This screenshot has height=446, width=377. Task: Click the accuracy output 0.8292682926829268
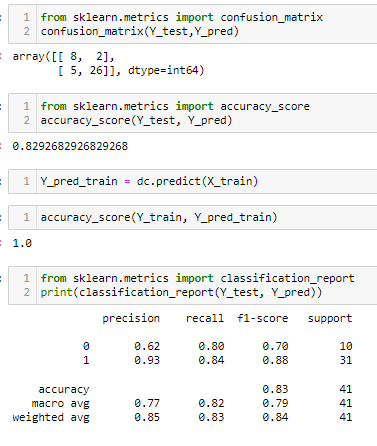[70, 146]
